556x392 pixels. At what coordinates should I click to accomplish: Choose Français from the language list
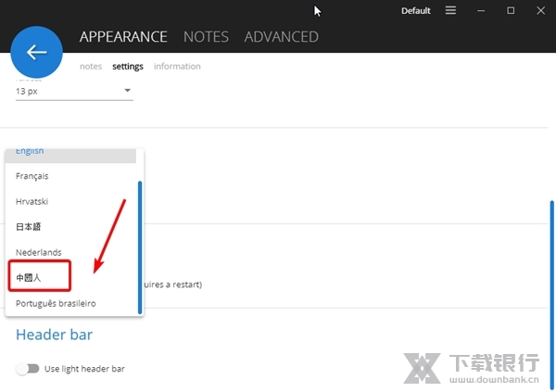tap(32, 176)
